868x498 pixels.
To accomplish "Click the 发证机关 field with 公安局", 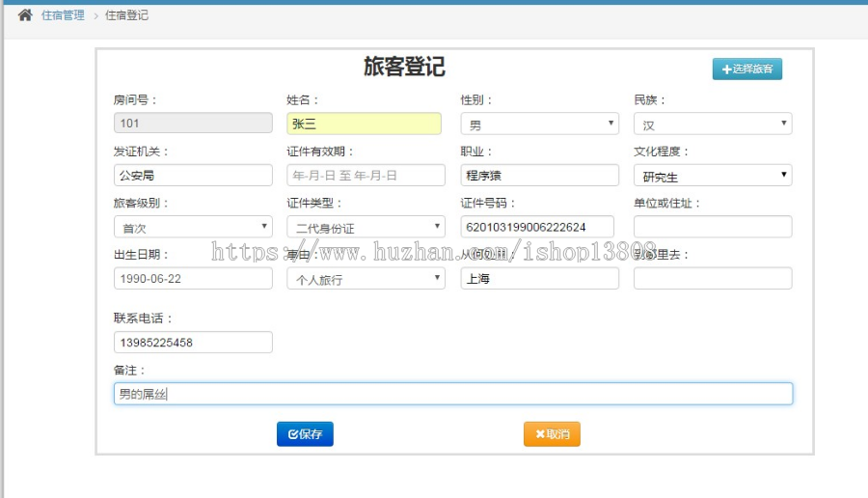I will tap(193, 175).
